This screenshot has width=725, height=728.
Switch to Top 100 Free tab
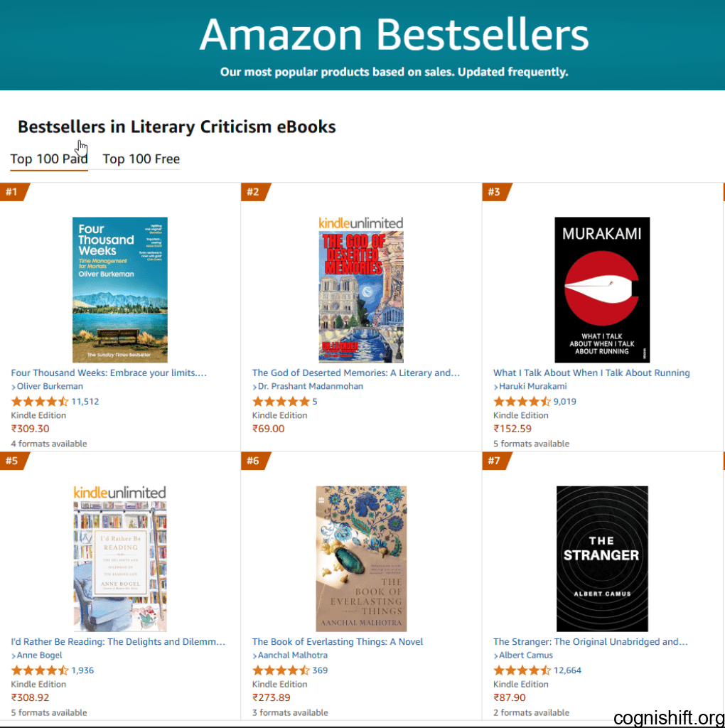141,159
